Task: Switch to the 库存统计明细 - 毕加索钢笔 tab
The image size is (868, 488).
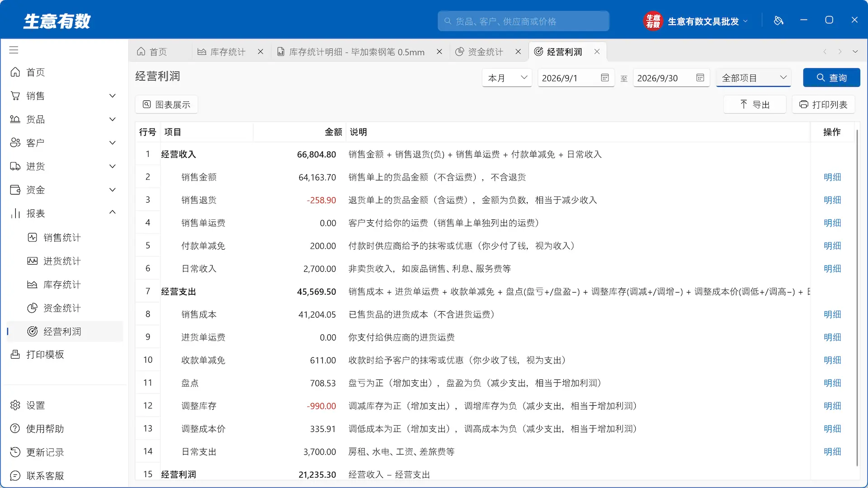Action: [357, 52]
